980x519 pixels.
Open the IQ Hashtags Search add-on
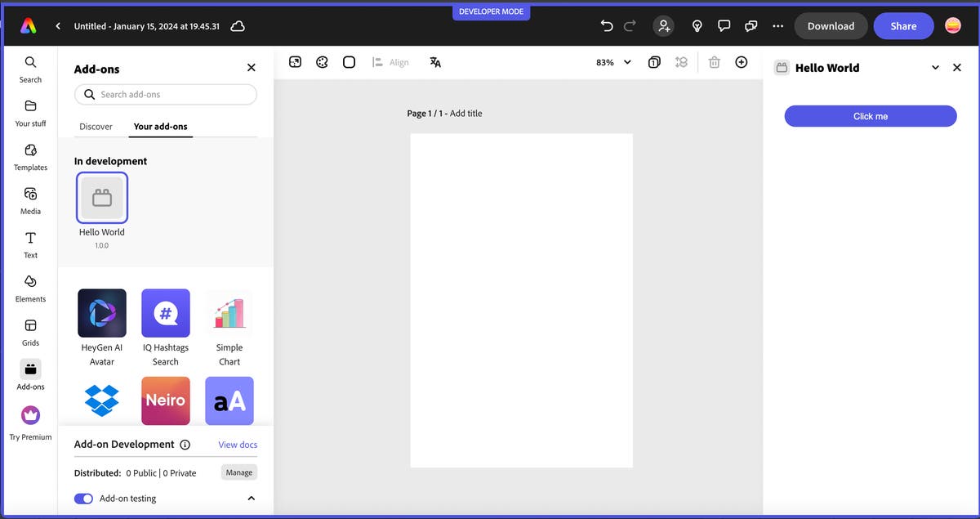click(166, 313)
